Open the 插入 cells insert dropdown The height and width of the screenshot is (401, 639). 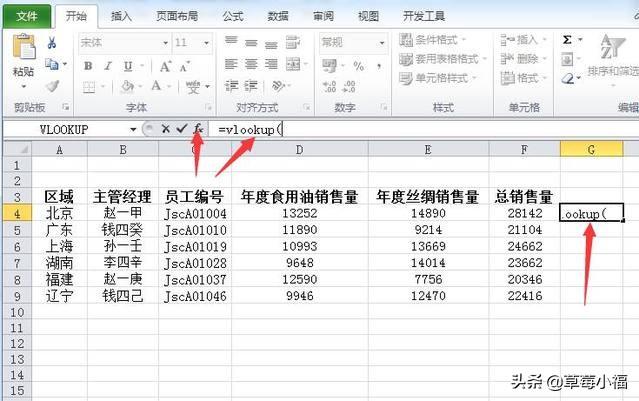pos(523,40)
